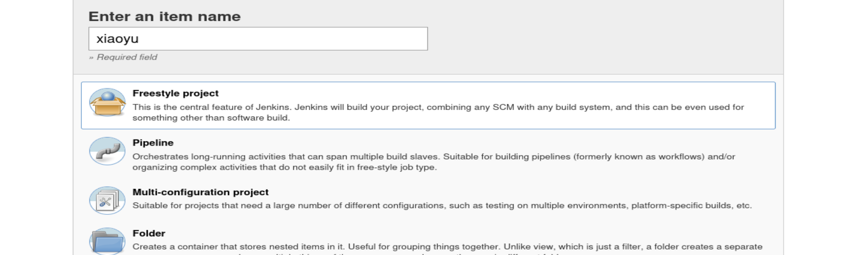Click 'something other than software build' text
Viewport: 868px width, 255px height.
(211, 118)
